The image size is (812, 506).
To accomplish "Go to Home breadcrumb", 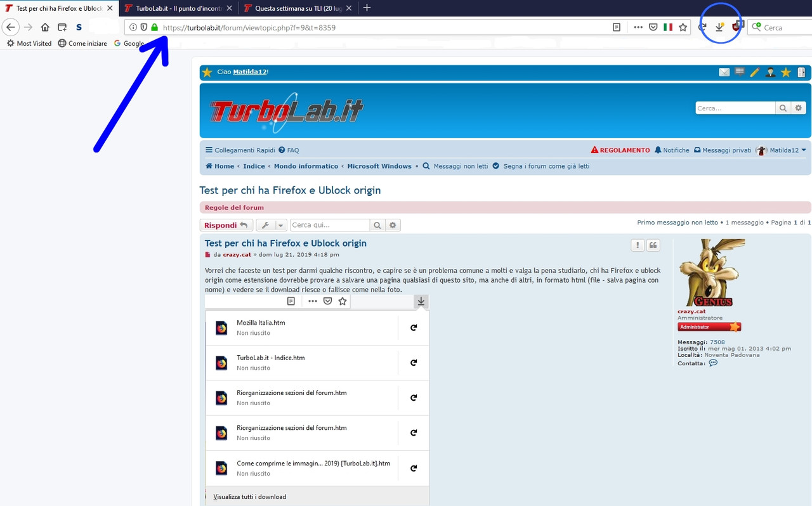I will point(219,166).
